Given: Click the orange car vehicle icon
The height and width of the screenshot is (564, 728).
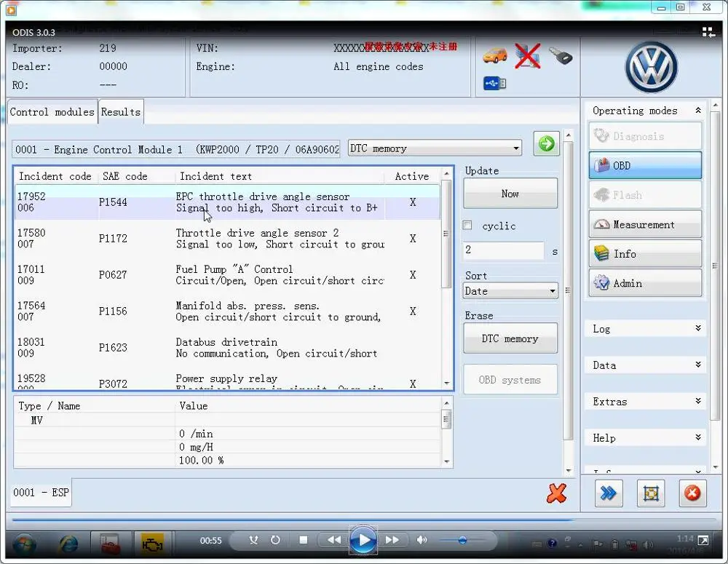Looking at the screenshot, I should coord(494,56).
